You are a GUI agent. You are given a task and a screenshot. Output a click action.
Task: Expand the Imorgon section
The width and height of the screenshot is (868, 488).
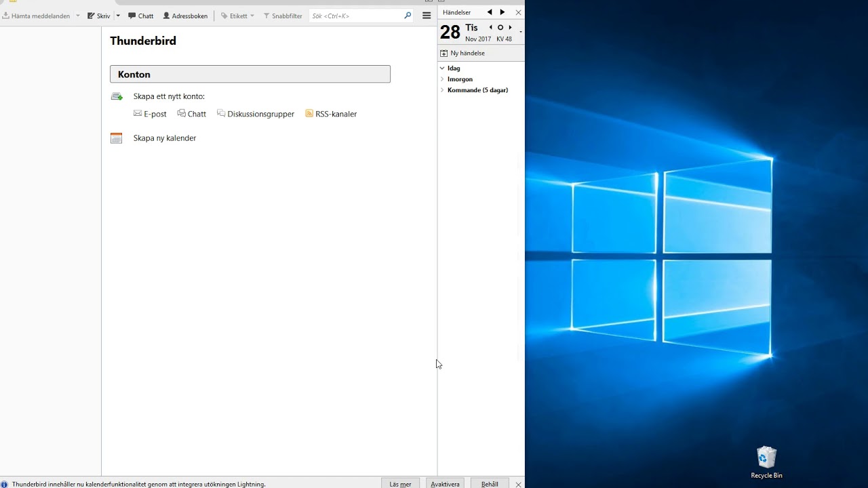442,79
